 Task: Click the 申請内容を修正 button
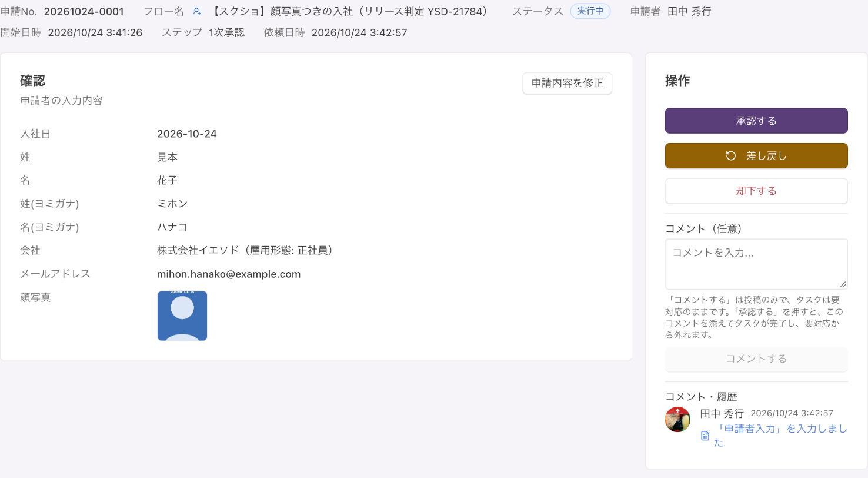pyautogui.click(x=567, y=83)
